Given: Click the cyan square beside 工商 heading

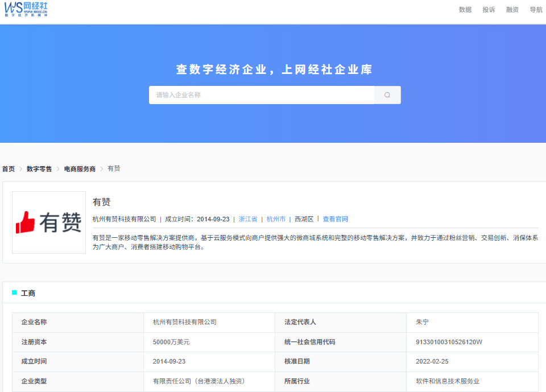Looking at the screenshot, I should click(x=14, y=293).
